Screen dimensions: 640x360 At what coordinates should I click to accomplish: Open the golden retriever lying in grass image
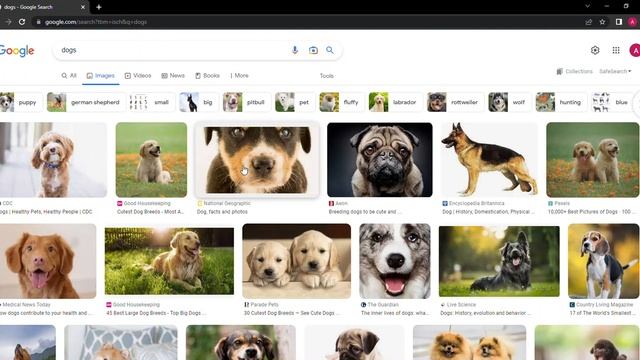point(169,261)
